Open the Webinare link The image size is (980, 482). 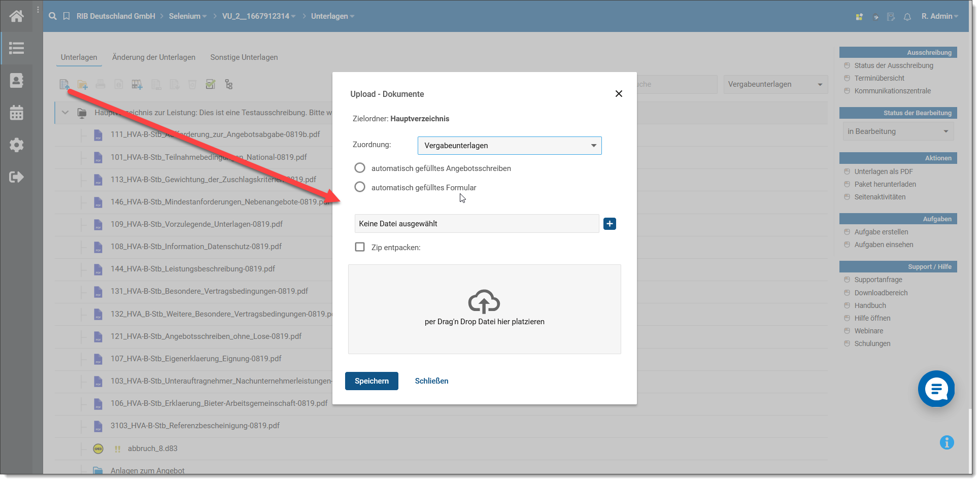pyautogui.click(x=869, y=331)
